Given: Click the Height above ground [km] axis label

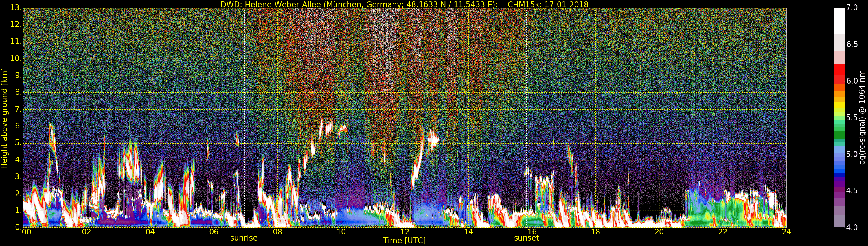Looking at the screenshot, I should click(4, 118).
